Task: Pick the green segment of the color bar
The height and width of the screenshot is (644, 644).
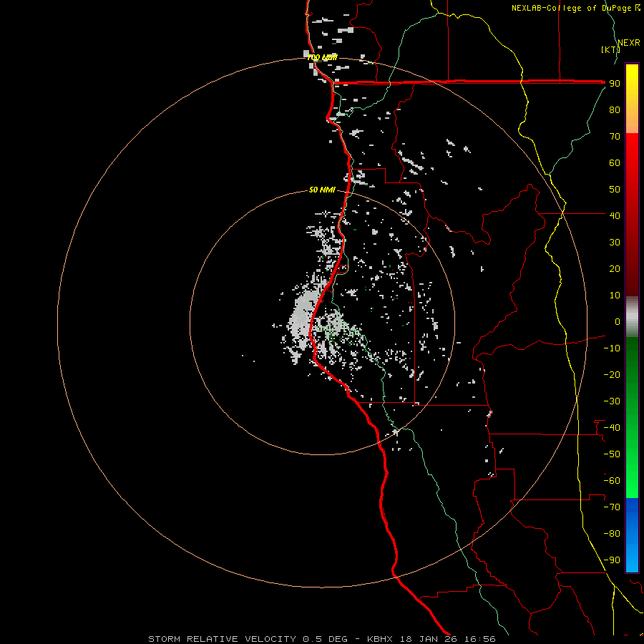Action: [x=632, y=418]
